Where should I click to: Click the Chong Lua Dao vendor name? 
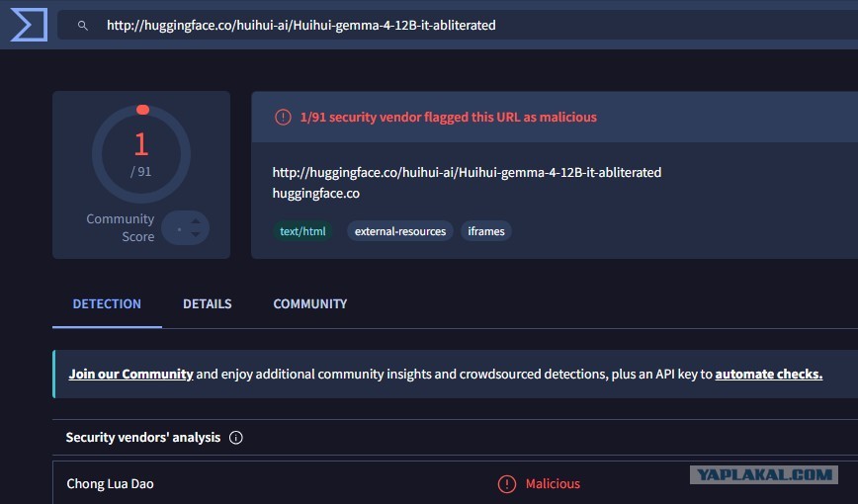click(x=110, y=484)
